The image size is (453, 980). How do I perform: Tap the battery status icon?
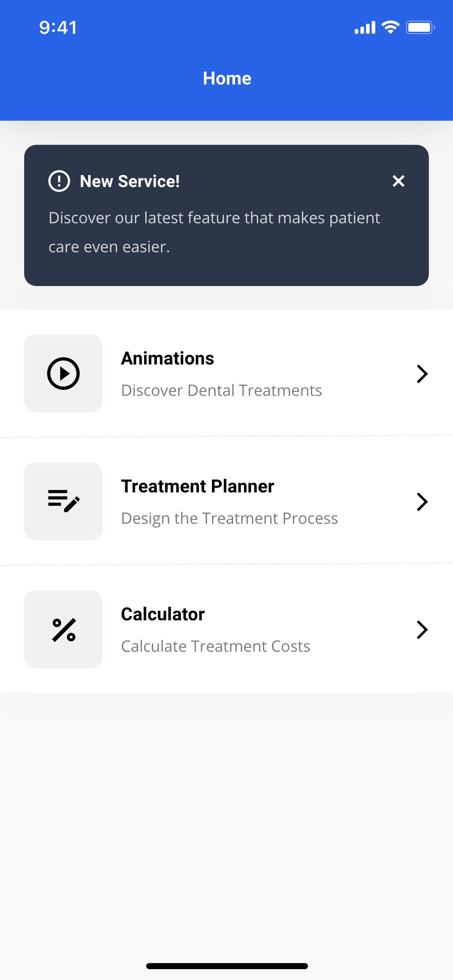tap(420, 27)
